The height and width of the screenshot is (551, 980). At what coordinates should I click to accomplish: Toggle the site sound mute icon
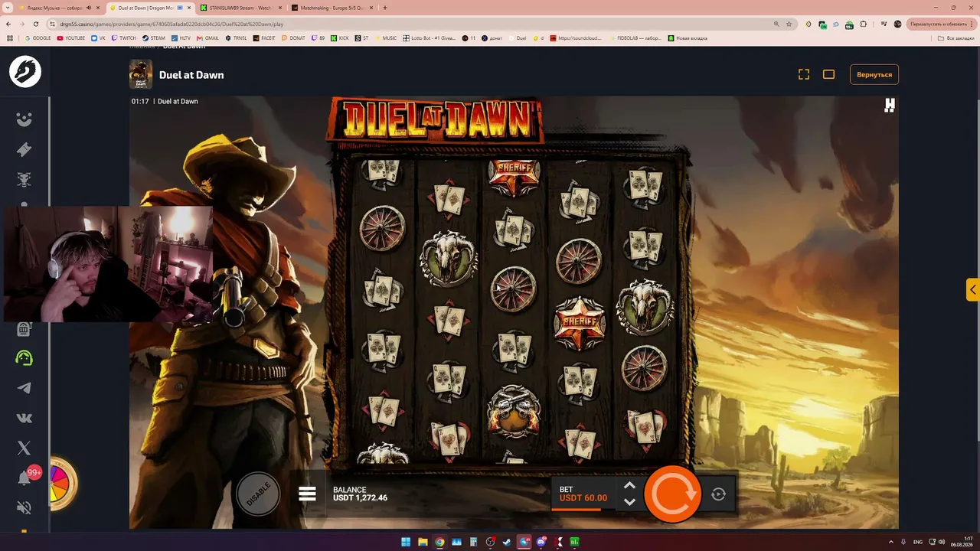point(24,507)
